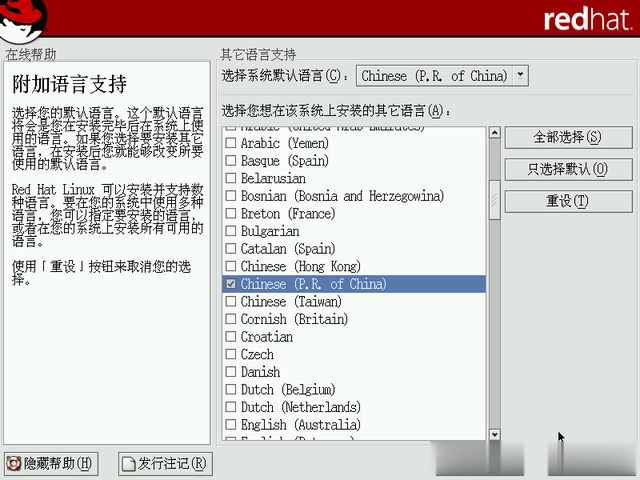Click the Czech language label
The height and width of the screenshot is (480, 640).
257,354
